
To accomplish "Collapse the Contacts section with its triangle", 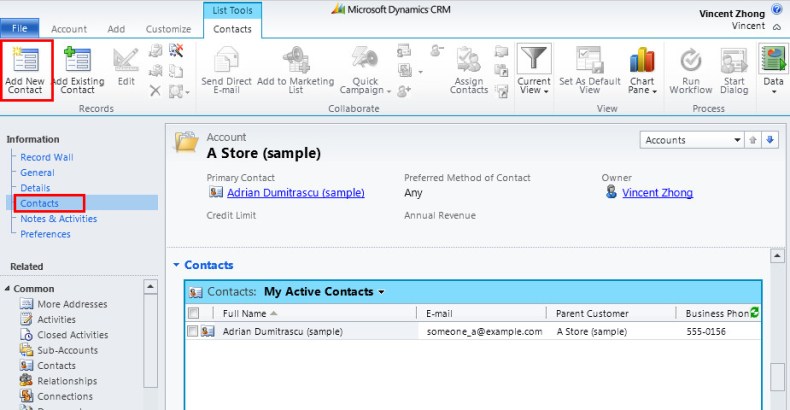I will 176,264.
